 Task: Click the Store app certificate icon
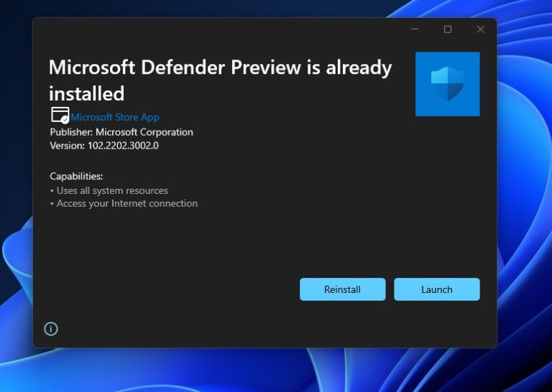click(60, 116)
